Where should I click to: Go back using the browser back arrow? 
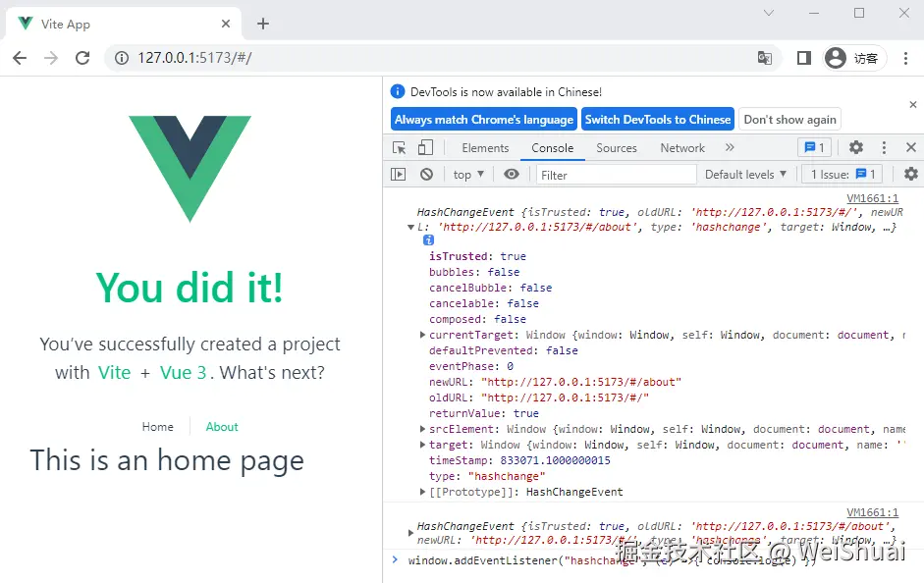20,58
